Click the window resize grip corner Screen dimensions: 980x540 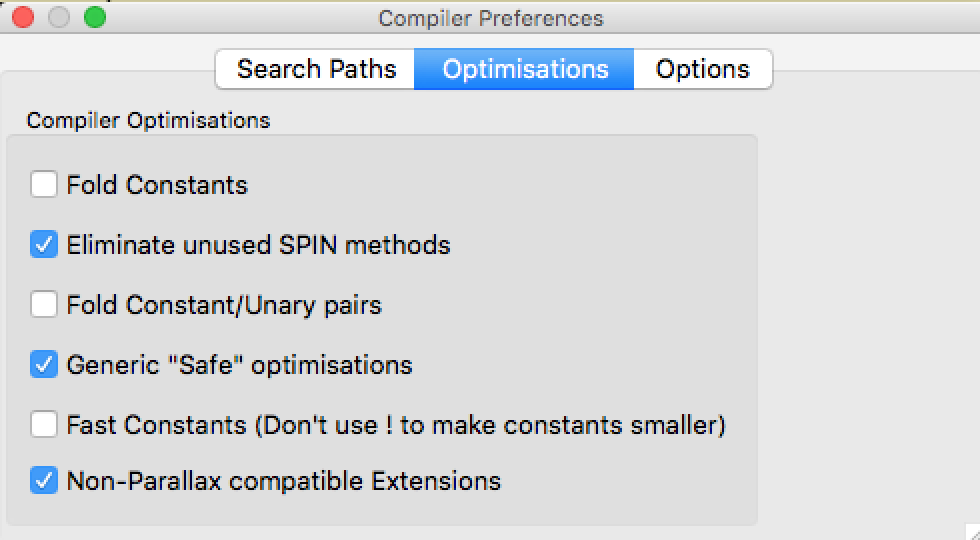[x=970, y=531]
